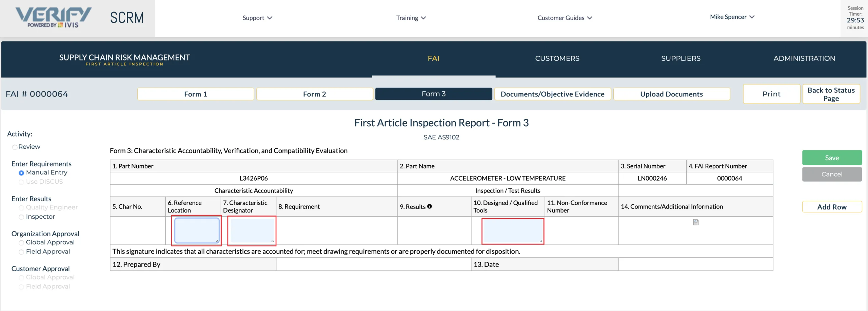
Task: Open the comments document icon
Action: pos(696,222)
